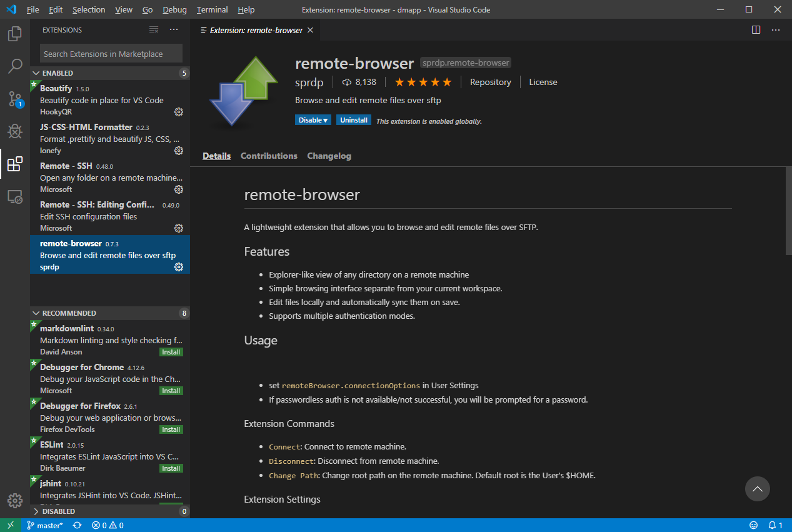Click the 8,138 install count
Viewport: 792px width, 532px height.
(359, 82)
